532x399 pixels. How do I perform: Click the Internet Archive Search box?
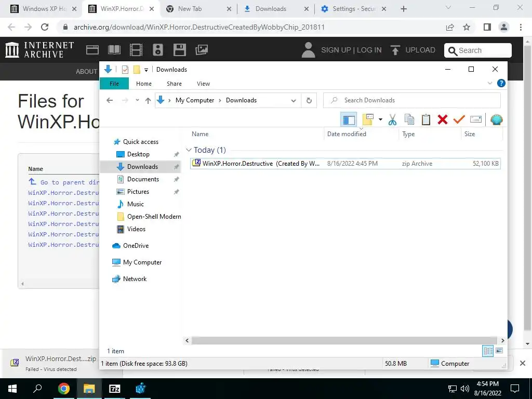coord(478,50)
